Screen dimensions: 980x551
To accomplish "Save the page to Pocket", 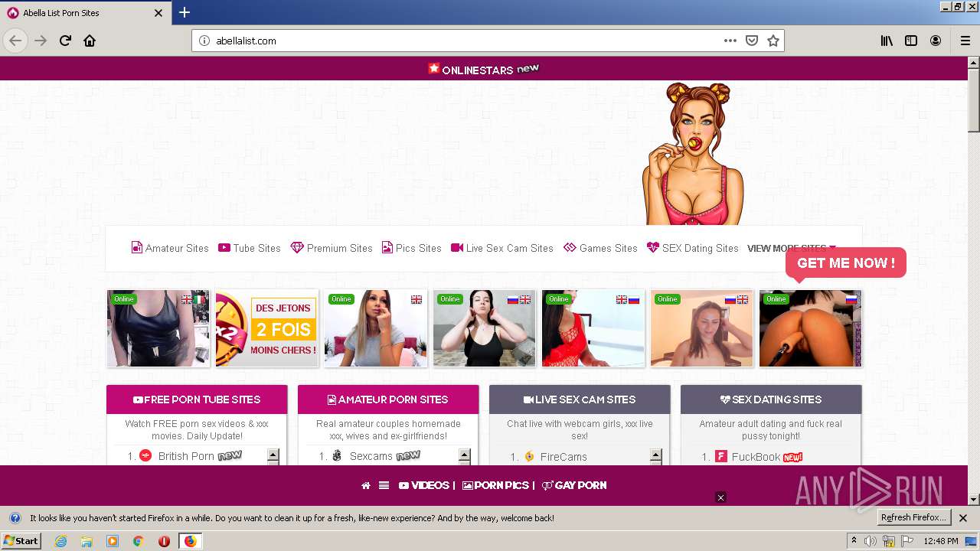I will pyautogui.click(x=752, y=41).
